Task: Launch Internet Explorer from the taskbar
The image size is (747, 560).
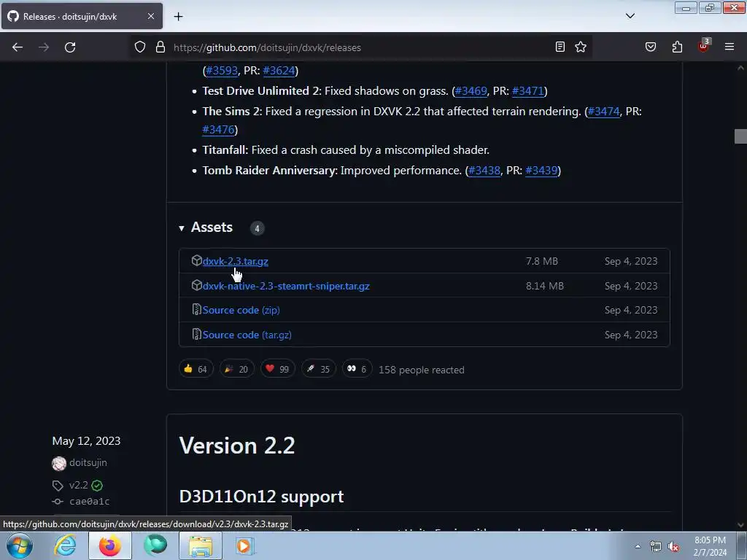Action: (65, 545)
